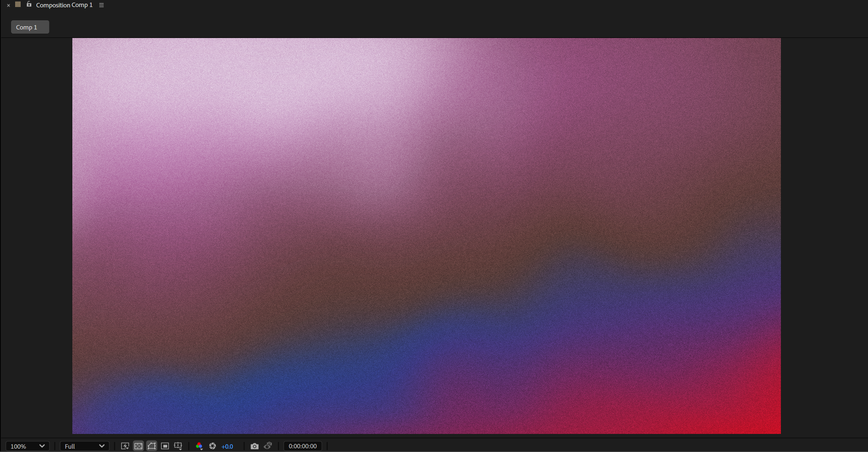This screenshot has width=868, height=452.
Task: Show the last snapshot
Action: [x=268, y=446]
